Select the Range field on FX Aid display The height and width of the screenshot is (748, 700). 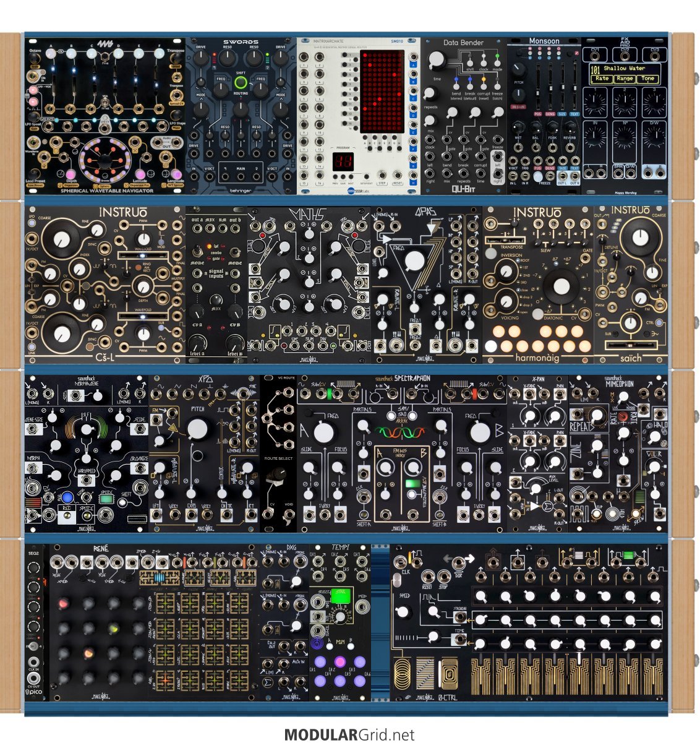[x=625, y=79]
